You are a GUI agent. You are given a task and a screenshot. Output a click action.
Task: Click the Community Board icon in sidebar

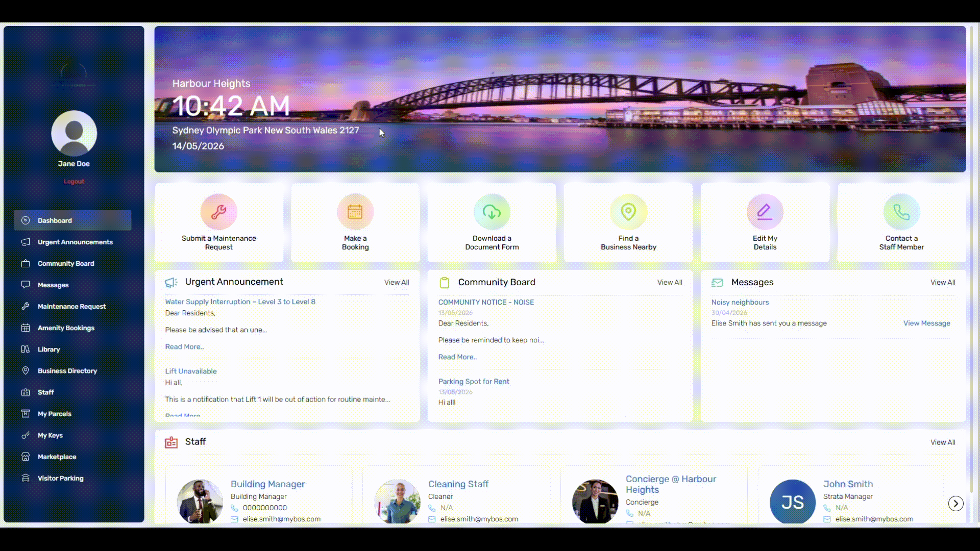point(26,263)
